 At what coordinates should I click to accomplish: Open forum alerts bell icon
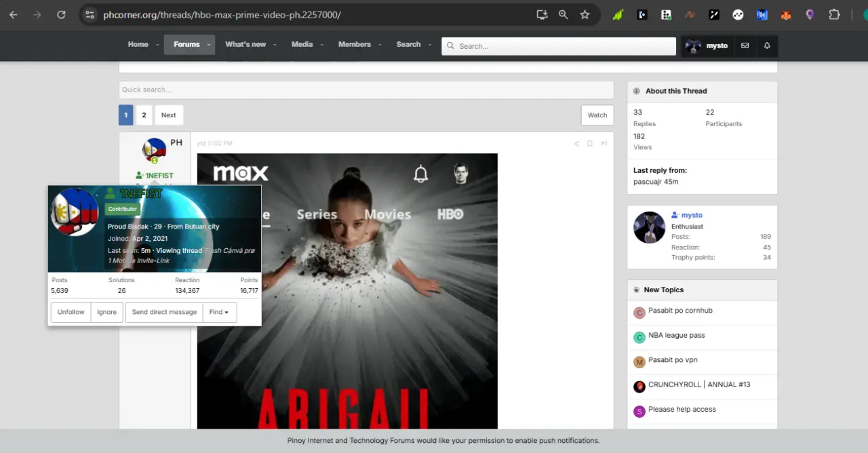click(767, 45)
